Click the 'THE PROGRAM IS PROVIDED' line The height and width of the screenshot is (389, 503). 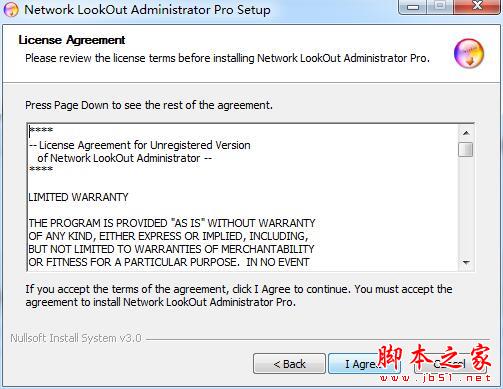click(172, 223)
